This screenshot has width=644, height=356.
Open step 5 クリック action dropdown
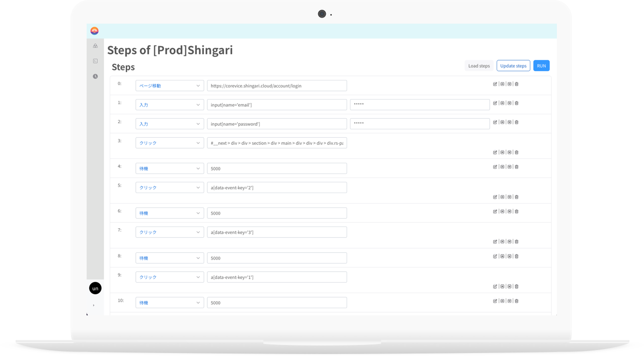pyautogui.click(x=170, y=188)
